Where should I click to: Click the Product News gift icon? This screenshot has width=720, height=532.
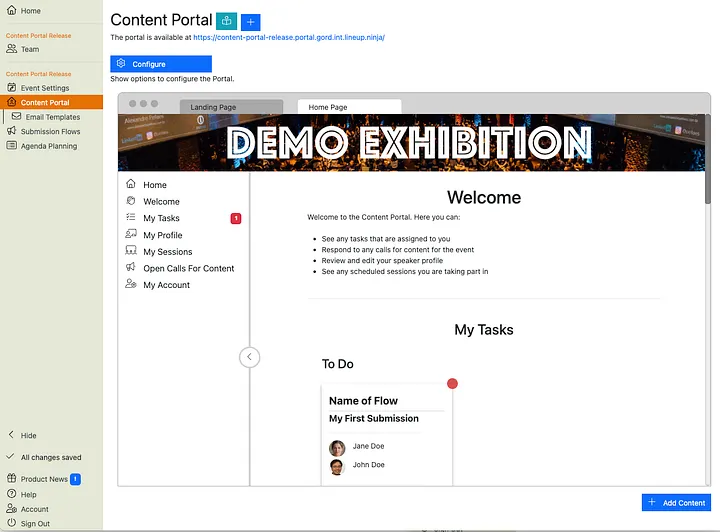(11, 478)
